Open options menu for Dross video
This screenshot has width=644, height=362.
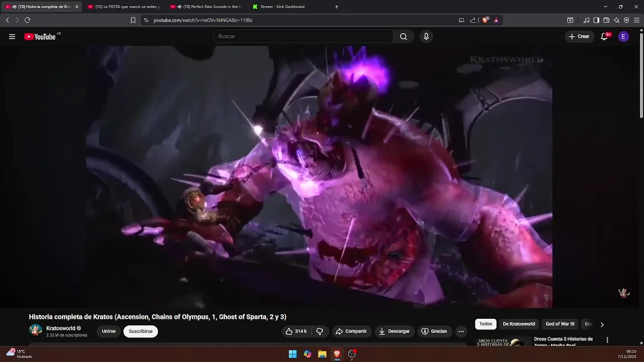tap(607, 340)
